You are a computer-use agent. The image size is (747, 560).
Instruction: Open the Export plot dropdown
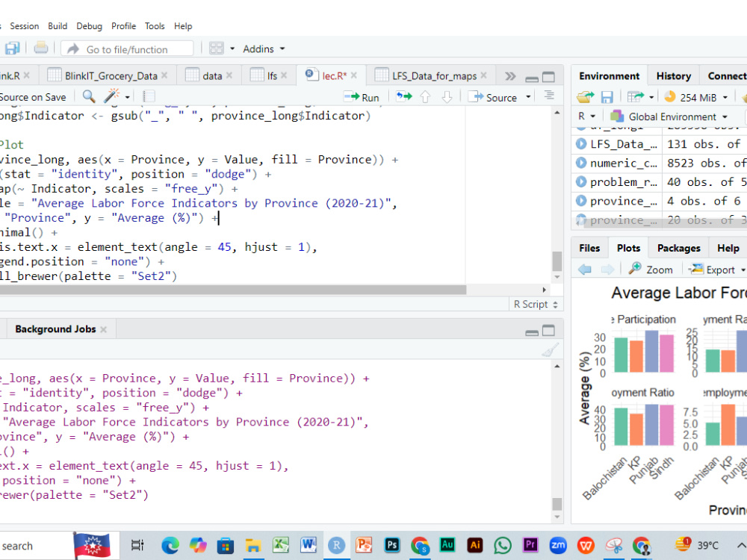717,270
